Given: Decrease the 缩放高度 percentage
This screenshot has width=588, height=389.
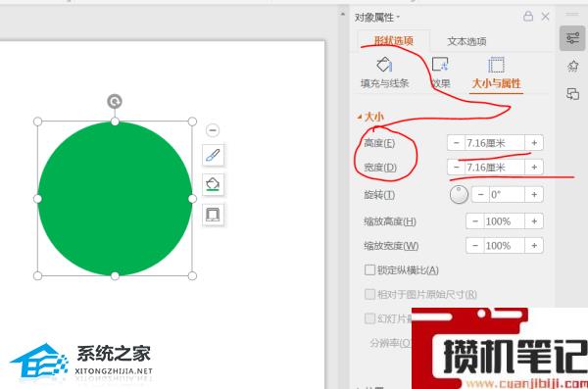Looking at the screenshot, I should [475, 221].
